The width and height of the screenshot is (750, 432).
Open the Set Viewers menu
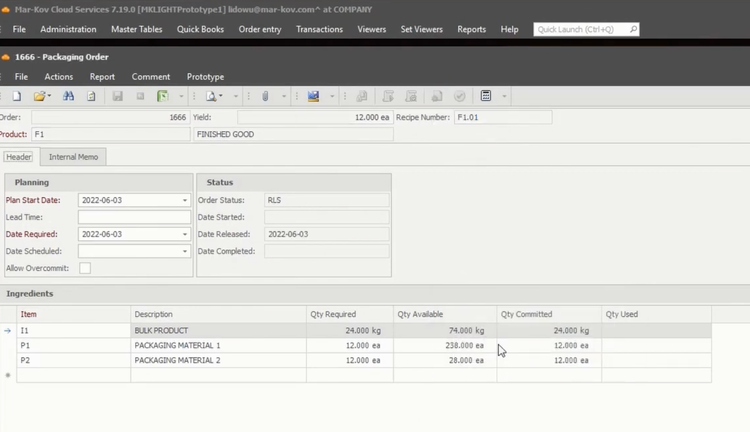[x=421, y=30]
